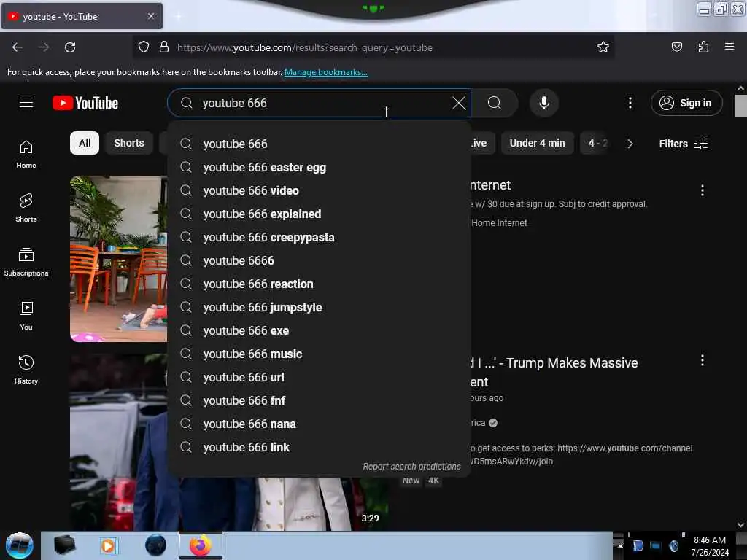The height and width of the screenshot is (560, 747).
Task: Open the You section in sidebar
Action: (x=26, y=316)
